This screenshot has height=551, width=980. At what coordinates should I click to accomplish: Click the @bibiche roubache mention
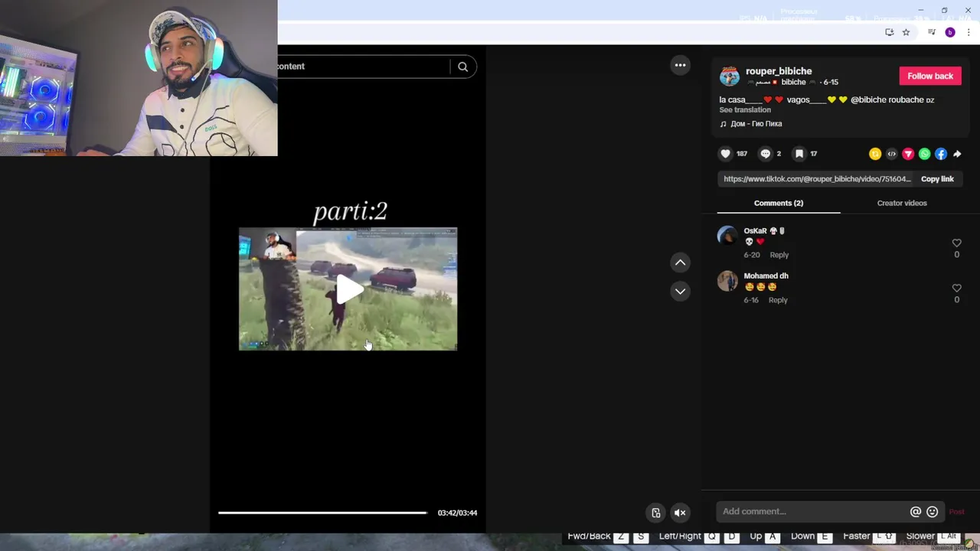(887, 100)
